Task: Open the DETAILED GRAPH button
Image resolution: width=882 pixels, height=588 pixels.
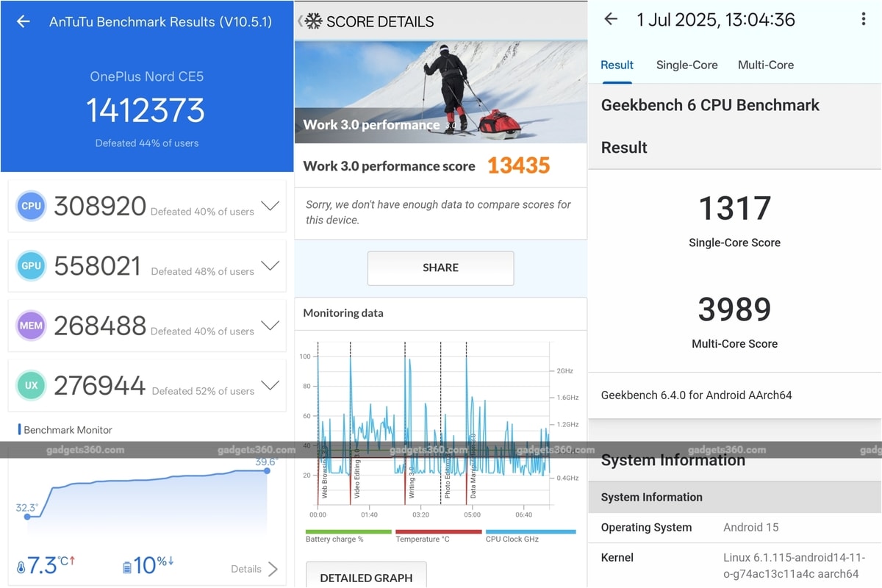Action: 366,577
